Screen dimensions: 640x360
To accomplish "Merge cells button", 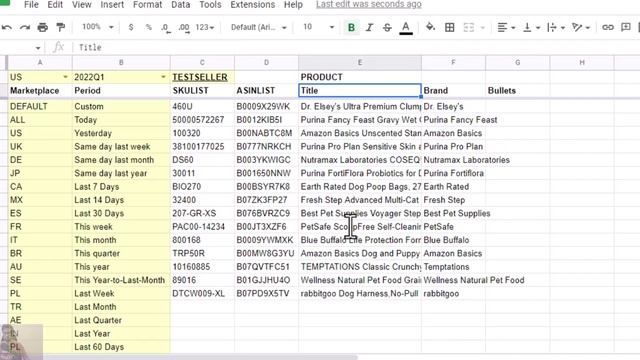I will [x=469, y=27].
